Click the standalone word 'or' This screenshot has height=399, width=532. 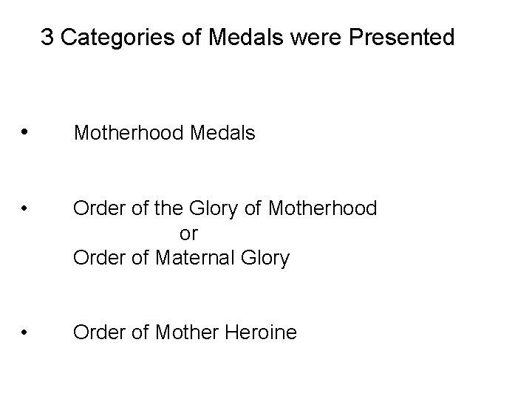[189, 234]
